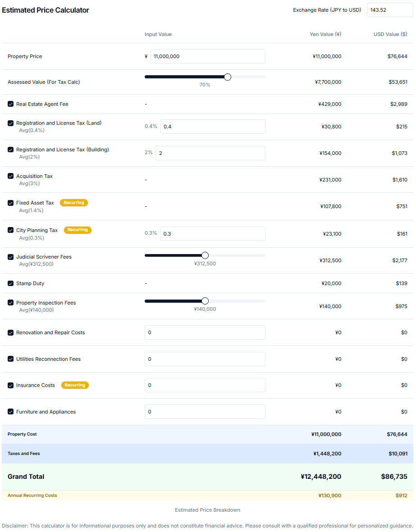Click the Acquisition Tax yen value ¥231,000

click(330, 179)
